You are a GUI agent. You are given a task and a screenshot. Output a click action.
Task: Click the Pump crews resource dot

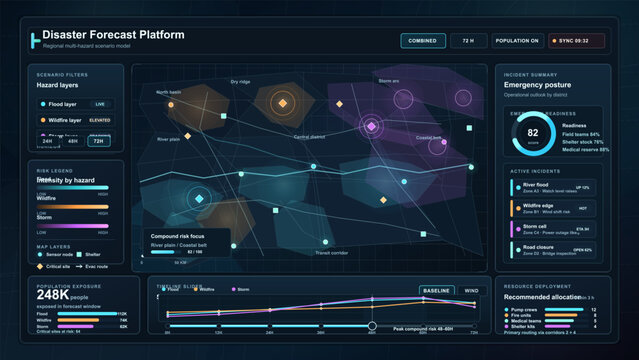tap(507, 309)
